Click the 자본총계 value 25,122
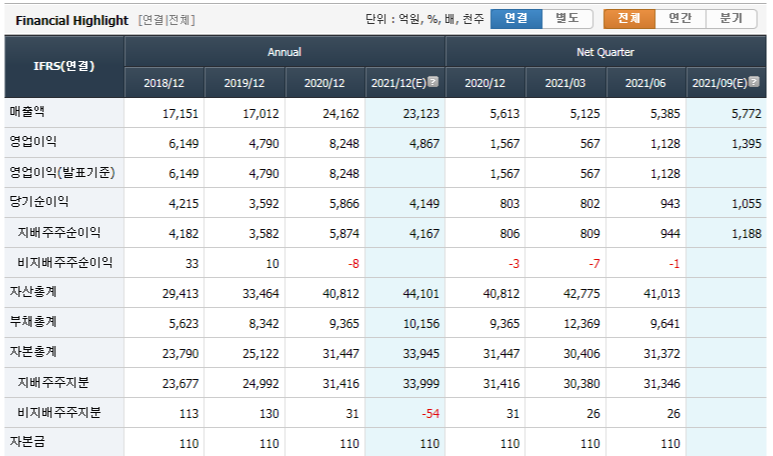The height and width of the screenshot is (456, 773). [x=261, y=354]
